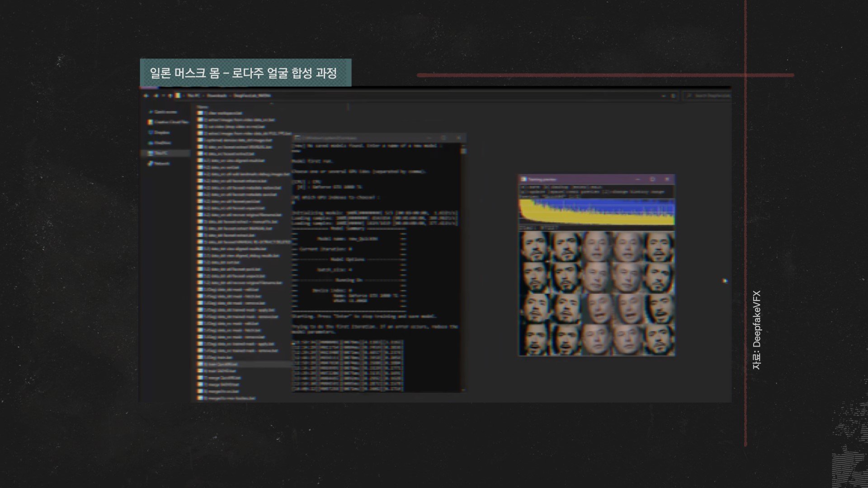This screenshot has height=488, width=868.
Task: Click the top-left face in the Training preview grid
Action: pyautogui.click(x=534, y=247)
